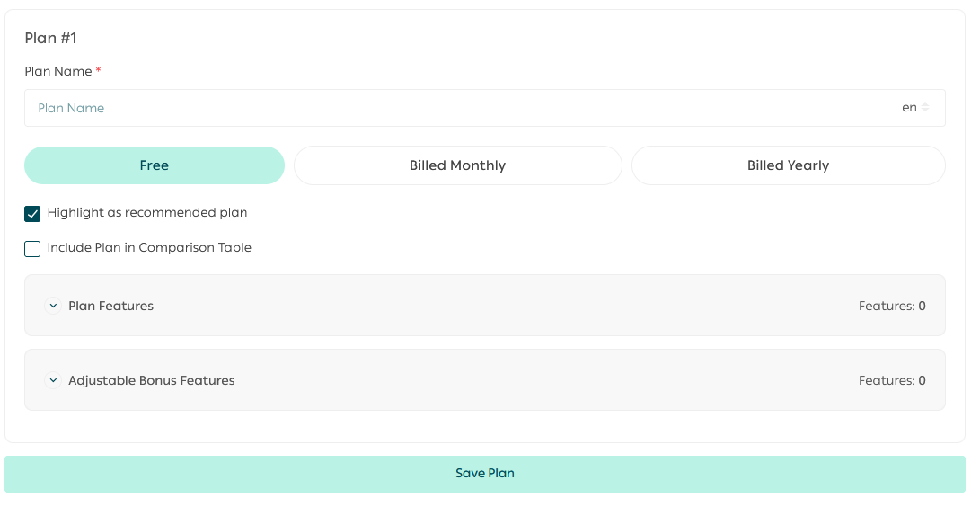Image resolution: width=980 pixels, height=507 pixels.
Task: Click the up-down arrows beside 'en'
Action: 925,108
